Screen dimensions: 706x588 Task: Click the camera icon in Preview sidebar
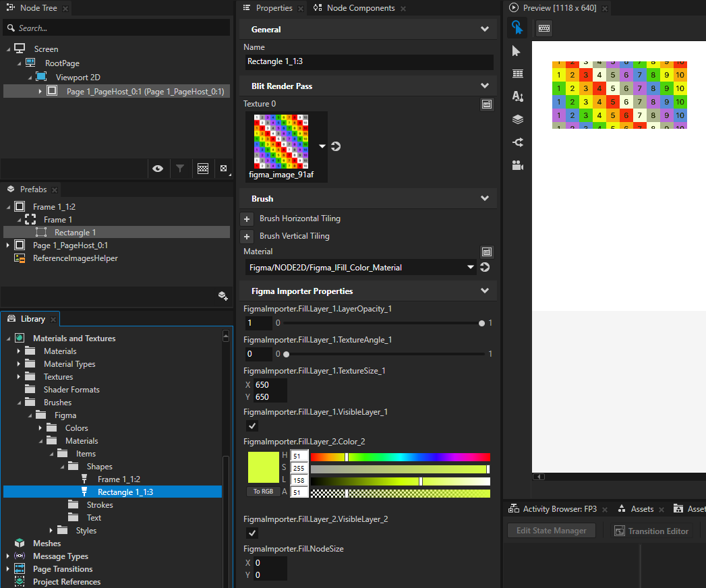[517, 165]
